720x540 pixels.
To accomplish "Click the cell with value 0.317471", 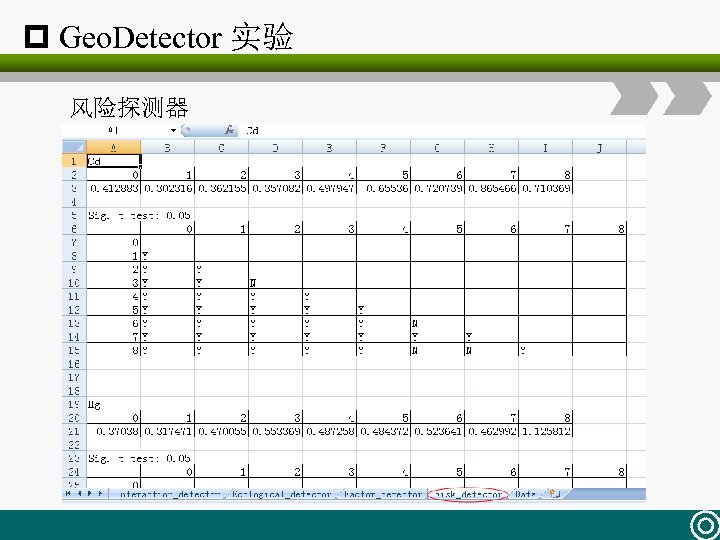I will pos(168,431).
